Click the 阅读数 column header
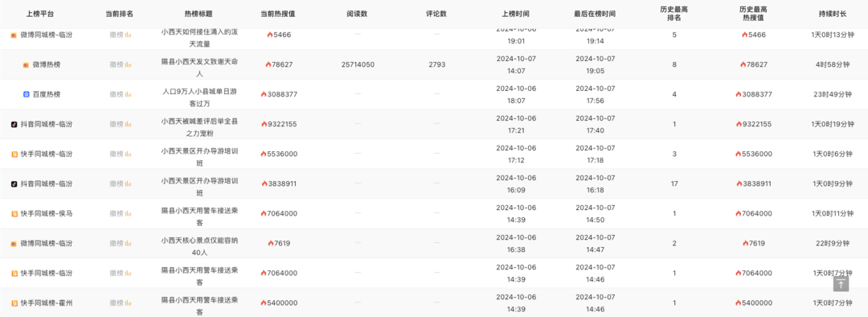The image size is (868, 317). [358, 14]
